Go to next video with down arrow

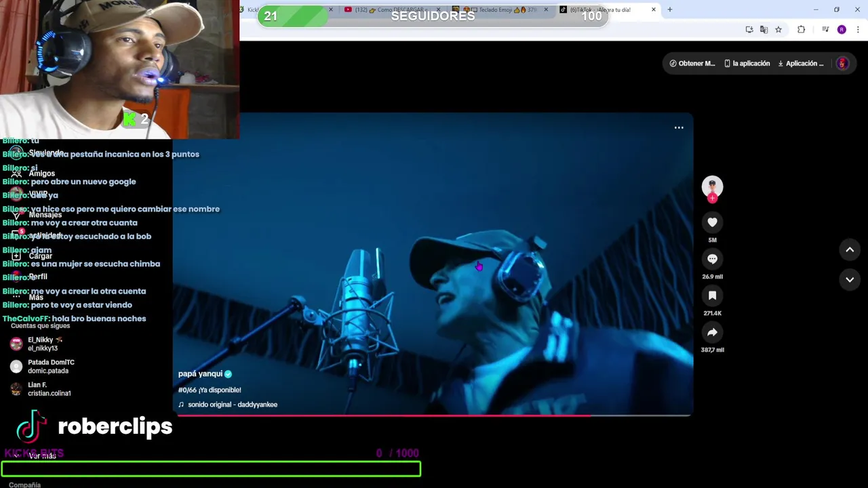pyautogui.click(x=850, y=279)
